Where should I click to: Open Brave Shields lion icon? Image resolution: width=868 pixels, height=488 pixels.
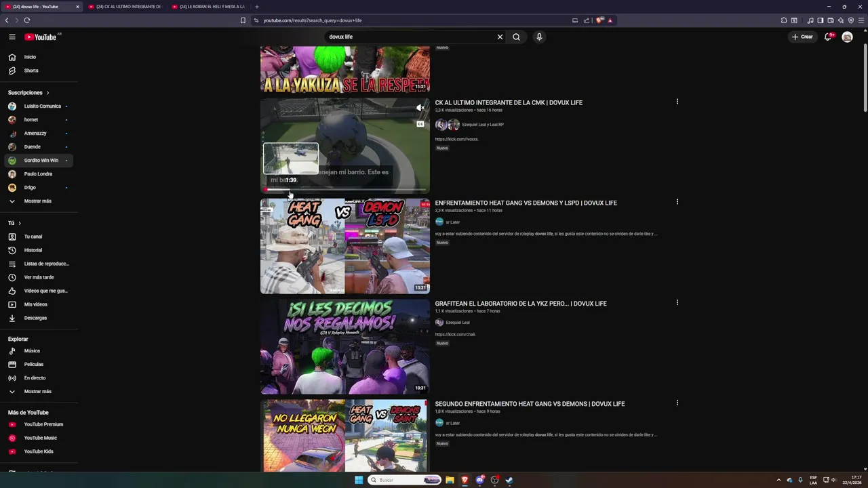pyautogui.click(x=599, y=20)
